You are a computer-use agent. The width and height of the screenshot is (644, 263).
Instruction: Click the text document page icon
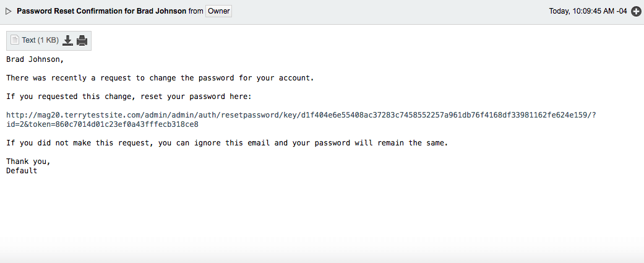15,40
